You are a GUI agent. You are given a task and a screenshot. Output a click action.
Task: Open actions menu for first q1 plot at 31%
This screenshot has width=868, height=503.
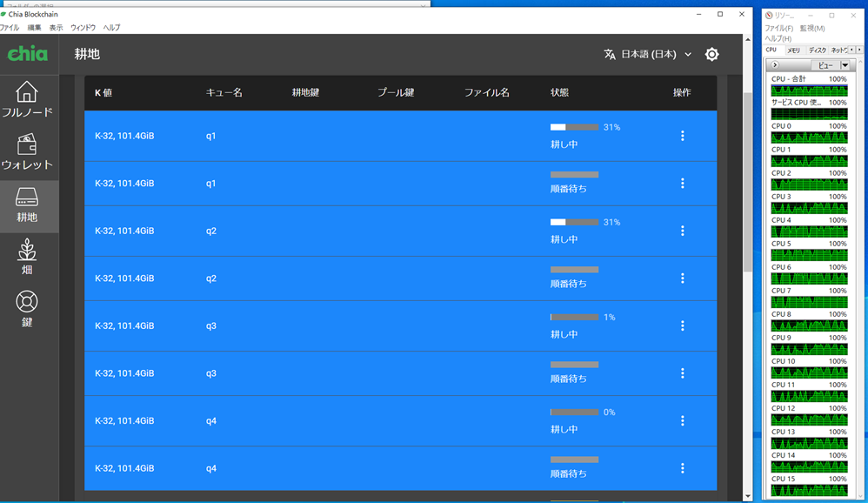(x=683, y=136)
